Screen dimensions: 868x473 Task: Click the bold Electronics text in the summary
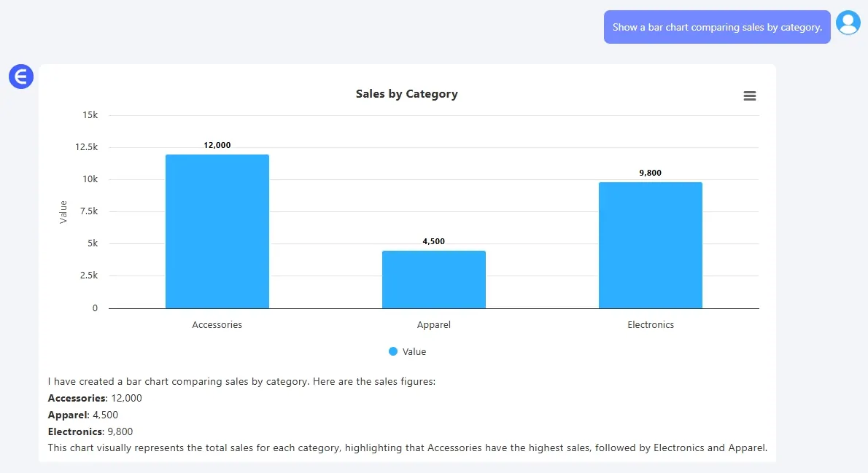75,431
